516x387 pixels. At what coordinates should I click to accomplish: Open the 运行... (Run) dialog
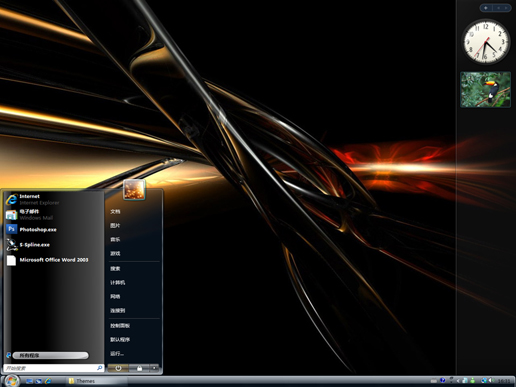[117, 354]
